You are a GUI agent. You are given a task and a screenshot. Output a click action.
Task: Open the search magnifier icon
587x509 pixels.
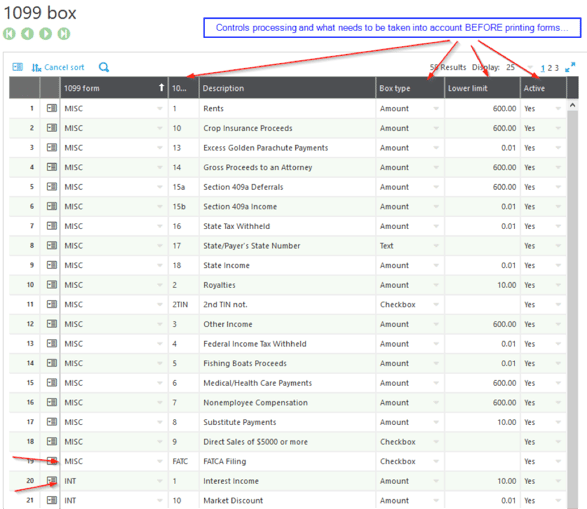click(x=104, y=67)
